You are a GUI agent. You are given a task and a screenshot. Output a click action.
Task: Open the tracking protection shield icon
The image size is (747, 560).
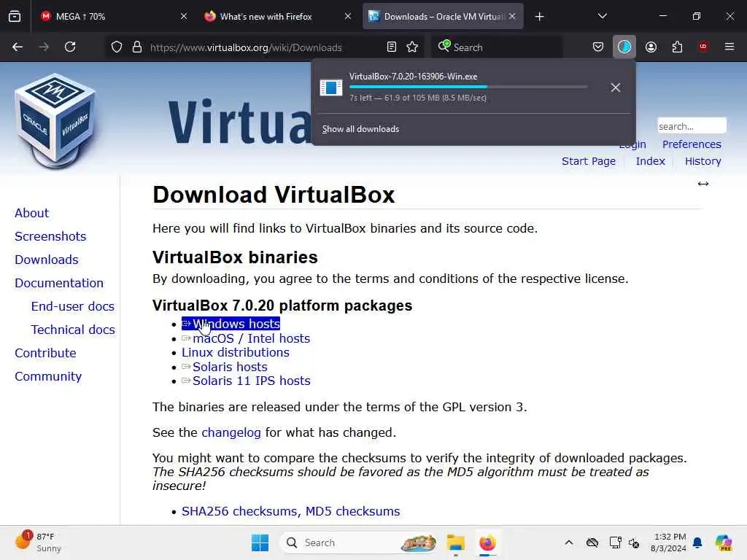117,47
